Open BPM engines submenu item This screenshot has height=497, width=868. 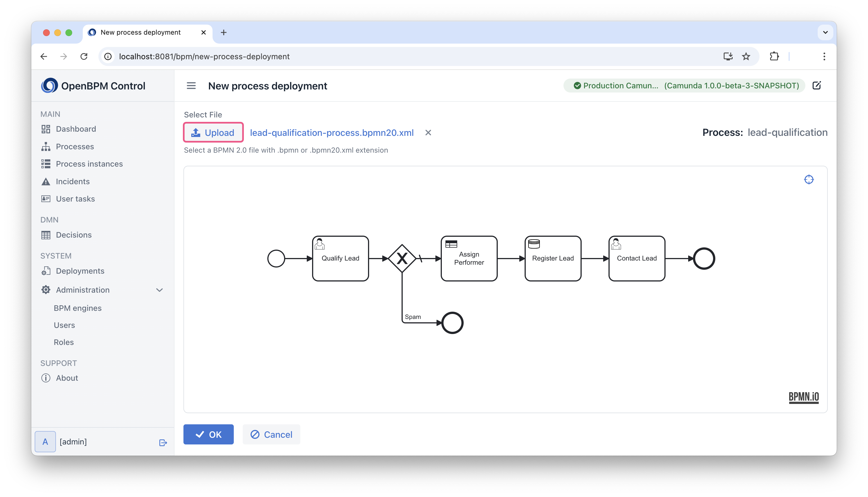point(77,308)
